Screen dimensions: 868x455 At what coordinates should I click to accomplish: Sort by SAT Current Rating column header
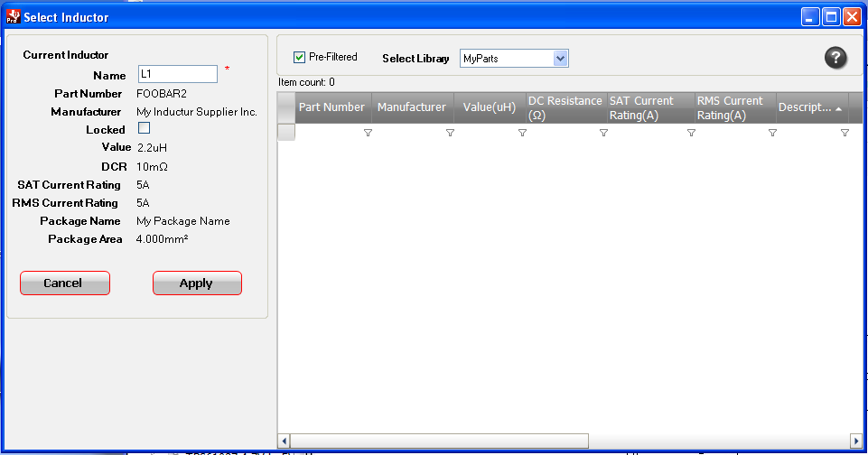coord(651,107)
